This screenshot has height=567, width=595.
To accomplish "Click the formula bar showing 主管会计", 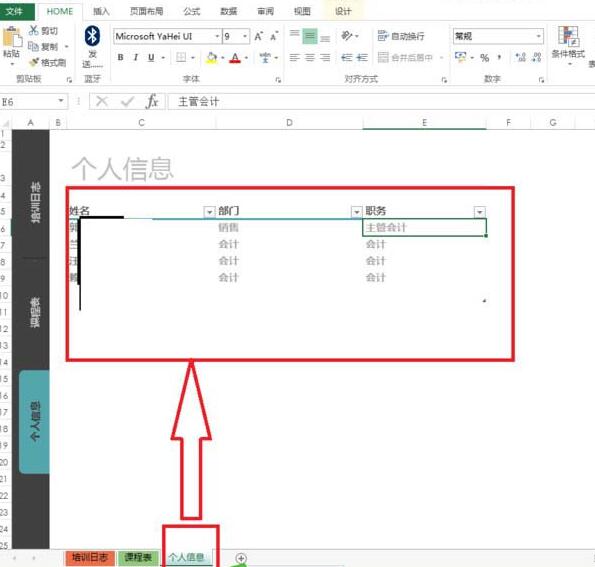I will [381, 101].
